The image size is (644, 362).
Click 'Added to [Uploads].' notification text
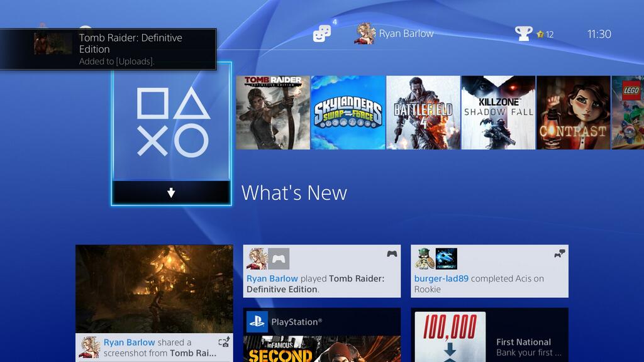click(x=116, y=61)
